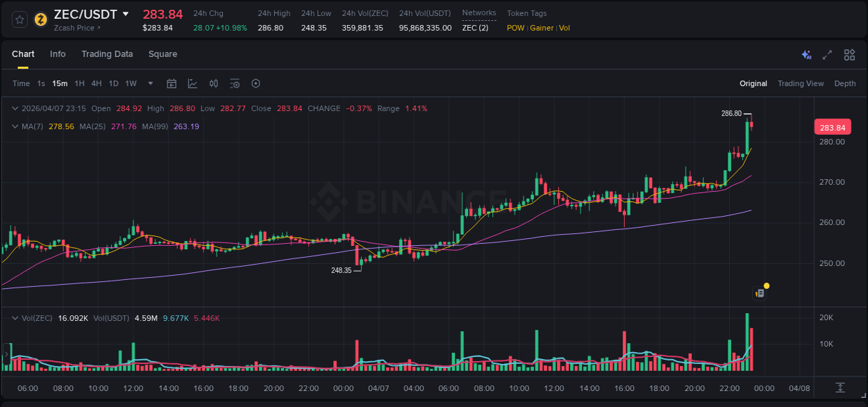The width and height of the screenshot is (868, 407).
Task: Open the indicator settings icon on chart toolbar
Action: [x=235, y=83]
